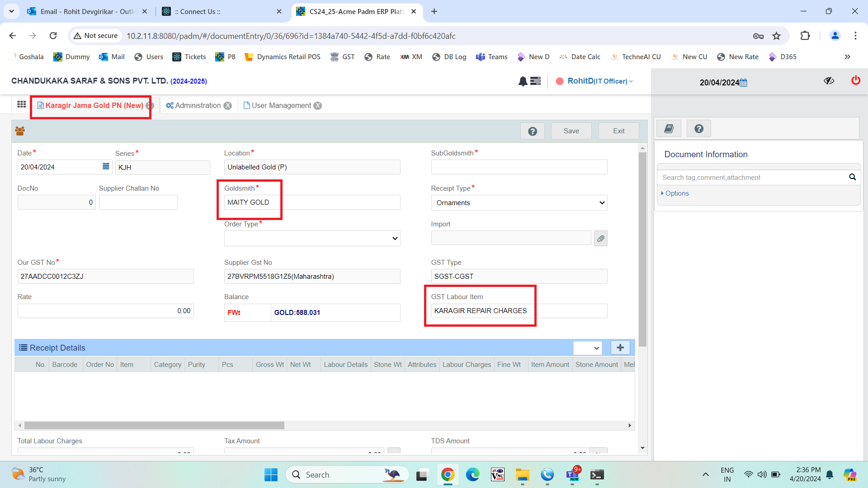
Task: Open the Windows Start button
Action: pos(271,474)
